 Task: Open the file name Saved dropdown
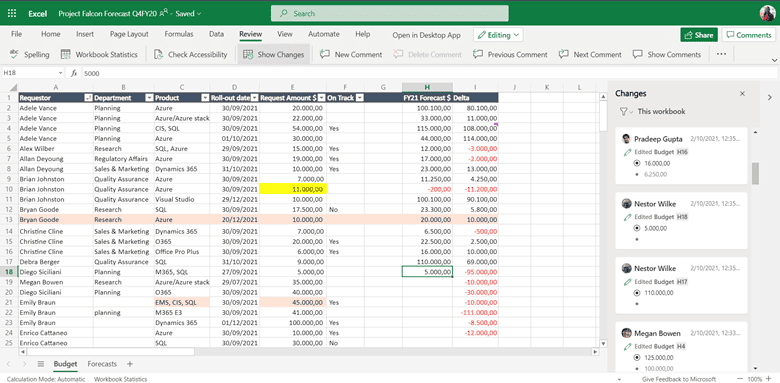point(189,14)
